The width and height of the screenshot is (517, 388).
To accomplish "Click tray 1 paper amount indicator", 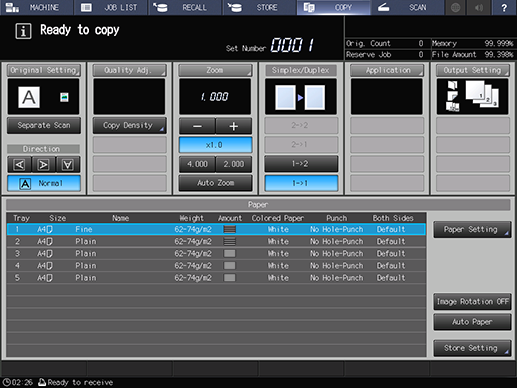I will [230, 229].
